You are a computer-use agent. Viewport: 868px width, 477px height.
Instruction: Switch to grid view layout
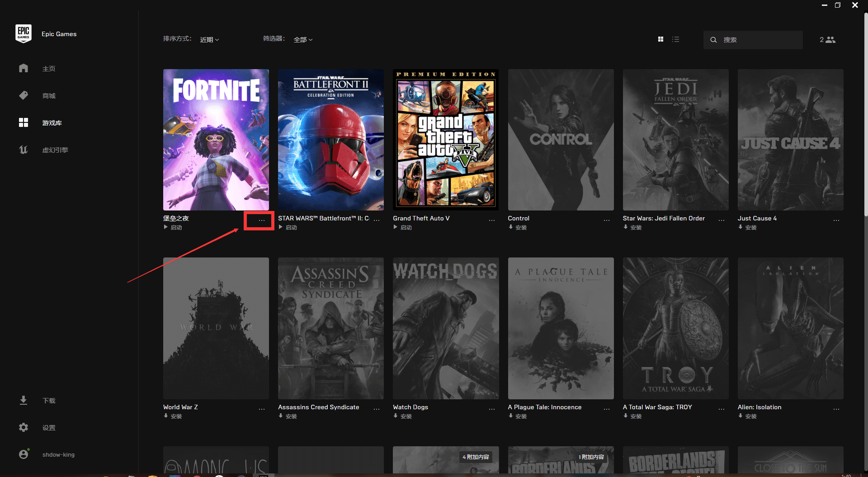[660, 39]
